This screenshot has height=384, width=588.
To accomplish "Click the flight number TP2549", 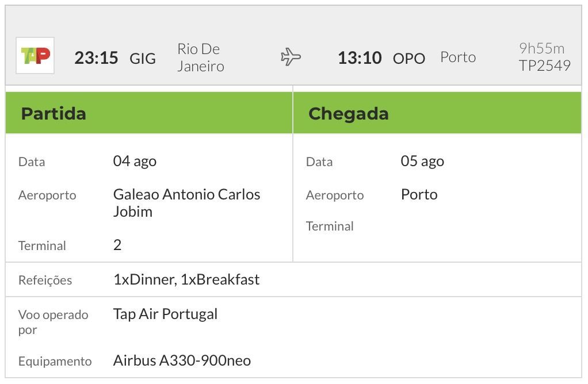I will pyautogui.click(x=545, y=66).
